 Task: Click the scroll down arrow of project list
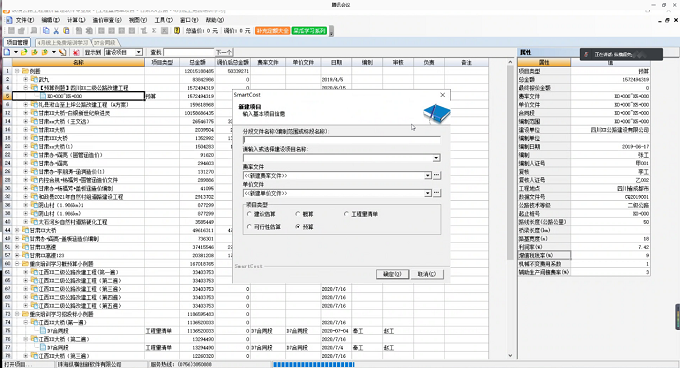(x=510, y=355)
